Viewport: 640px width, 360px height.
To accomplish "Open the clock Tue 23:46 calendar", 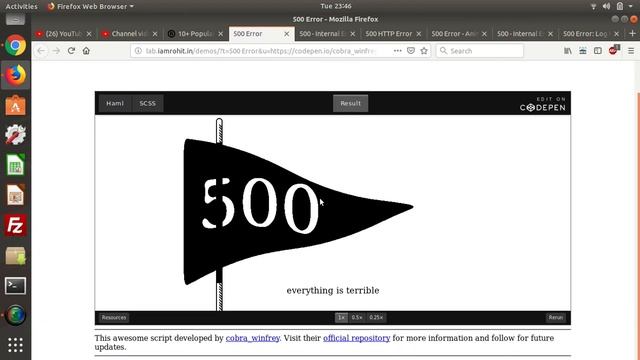I will tap(336, 6).
